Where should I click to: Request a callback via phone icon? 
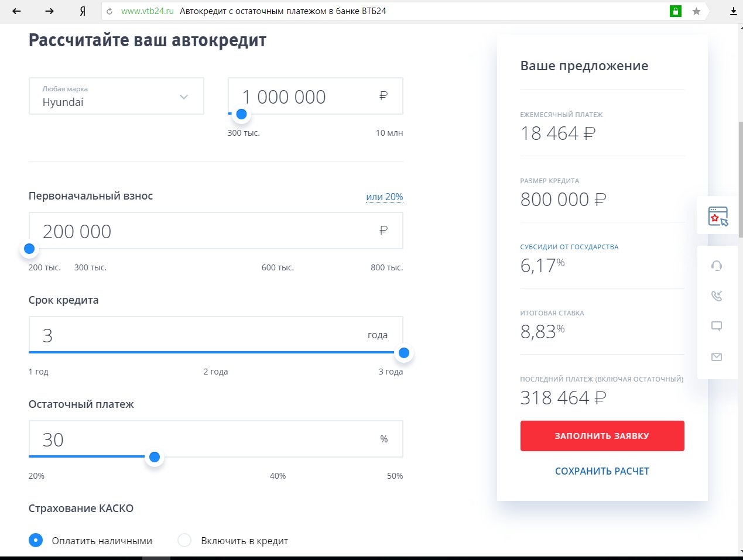click(x=717, y=296)
